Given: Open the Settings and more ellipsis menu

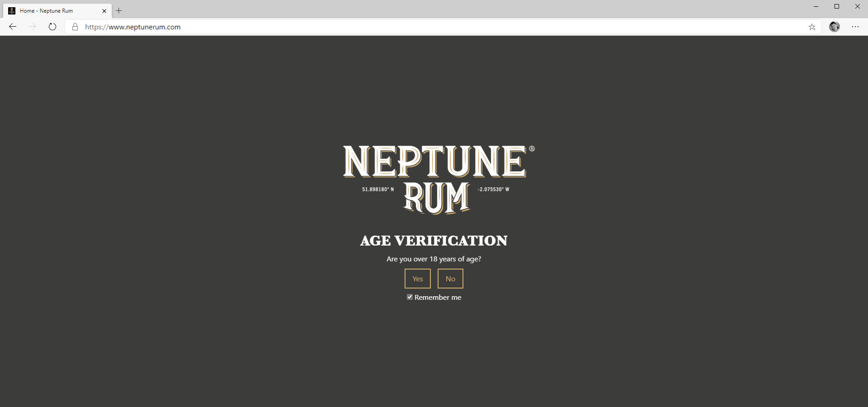Looking at the screenshot, I should click(x=855, y=27).
